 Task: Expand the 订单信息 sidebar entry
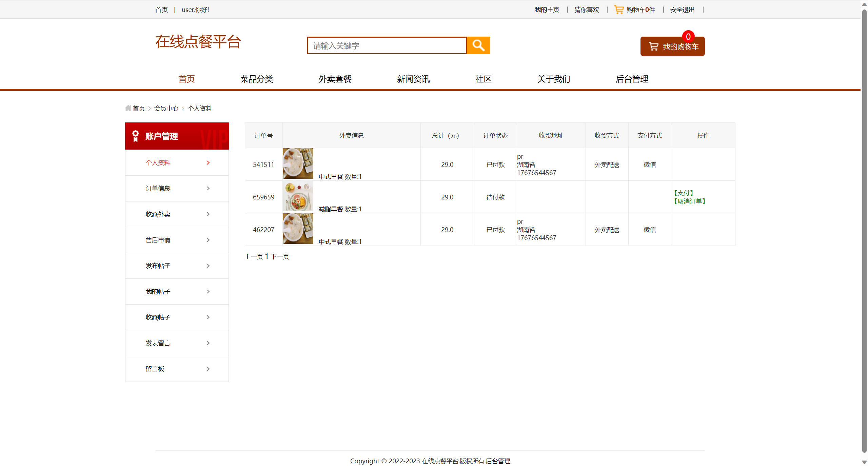177,188
